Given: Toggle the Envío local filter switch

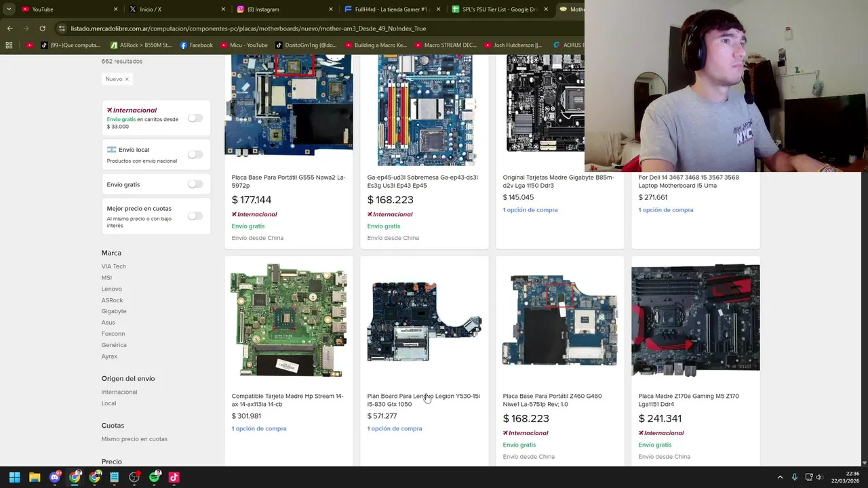Looking at the screenshot, I should [x=195, y=155].
